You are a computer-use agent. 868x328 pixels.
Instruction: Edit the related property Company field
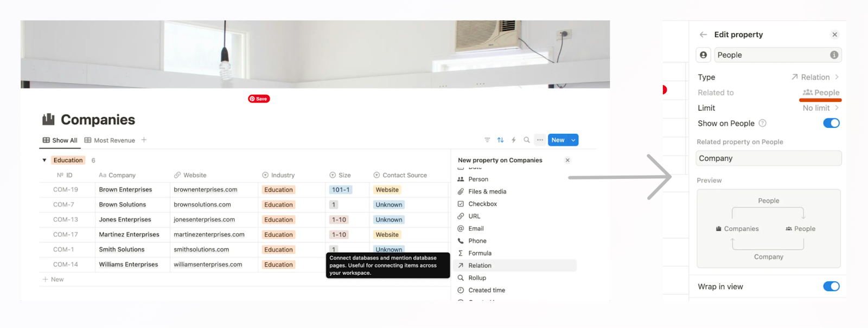tap(769, 158)
